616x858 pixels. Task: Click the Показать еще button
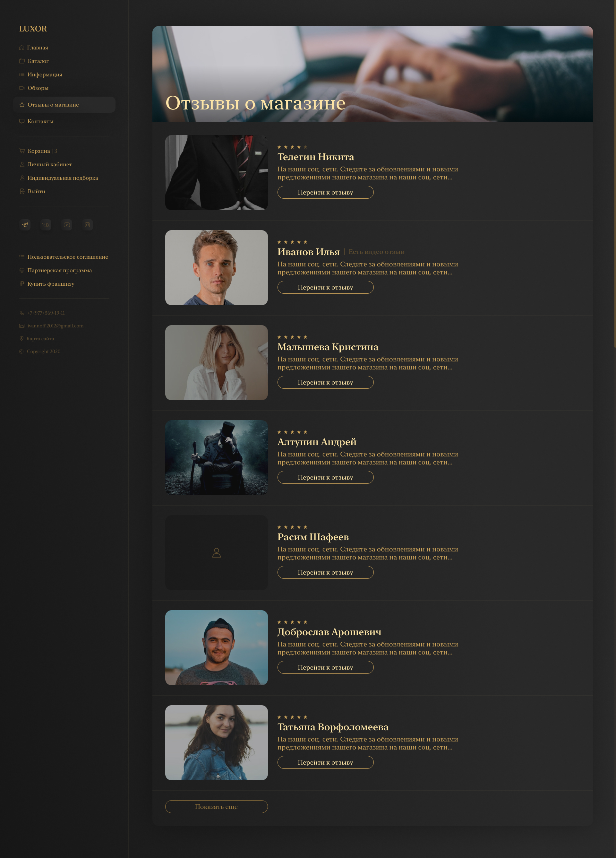coord(216,806)
